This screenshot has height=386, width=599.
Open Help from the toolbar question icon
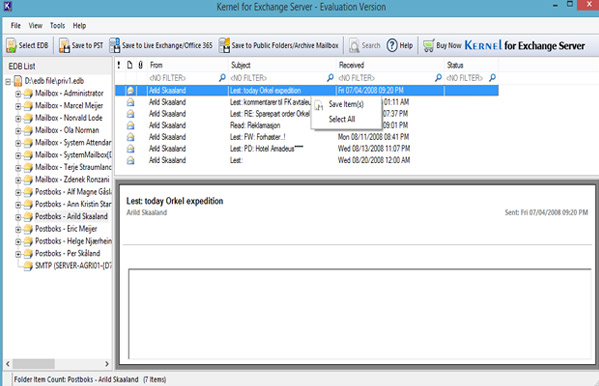click(x=392, y=45)
